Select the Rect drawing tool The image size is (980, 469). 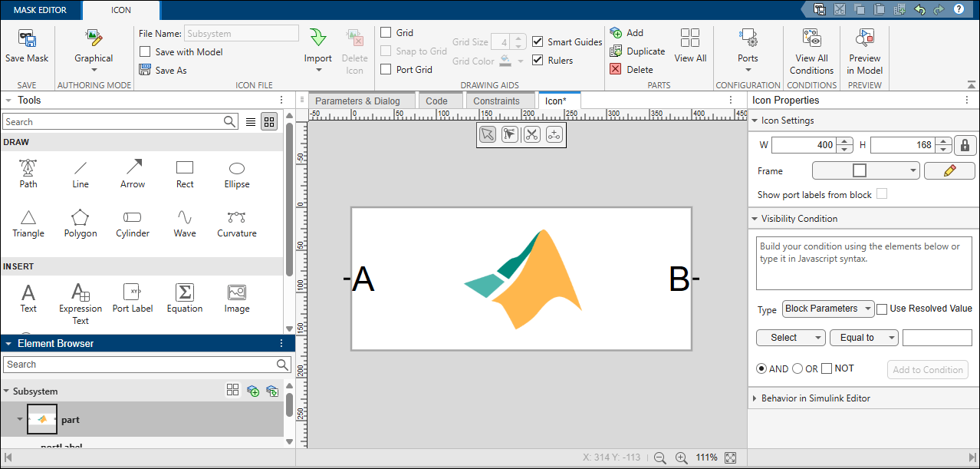click(x=185, y=173)
